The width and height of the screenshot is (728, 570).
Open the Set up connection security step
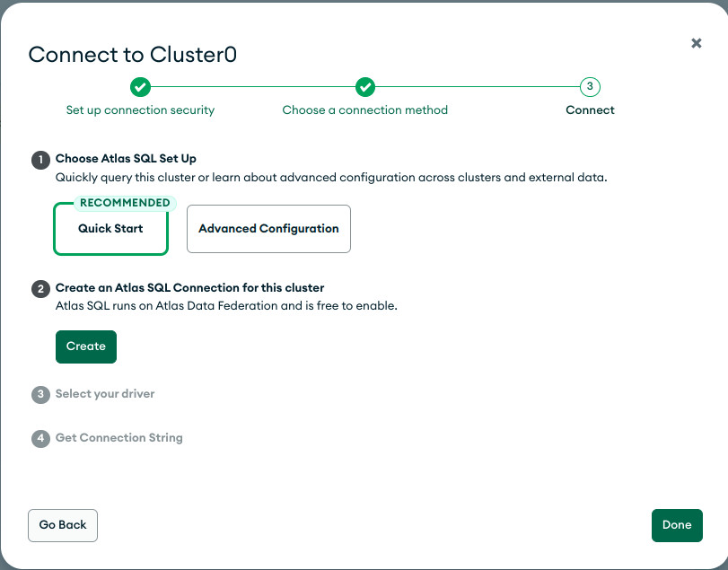[140, 110]
